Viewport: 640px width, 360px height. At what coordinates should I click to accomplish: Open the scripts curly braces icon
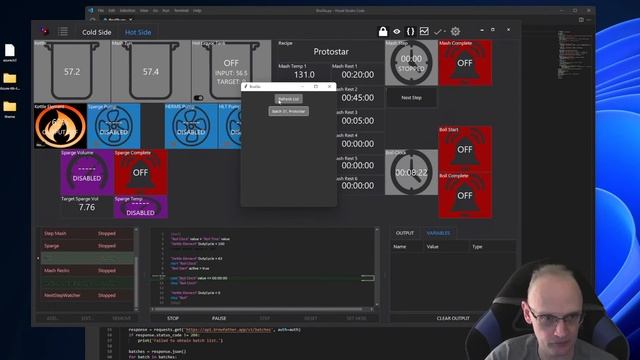pyautogui.click(x=411, y=31)
